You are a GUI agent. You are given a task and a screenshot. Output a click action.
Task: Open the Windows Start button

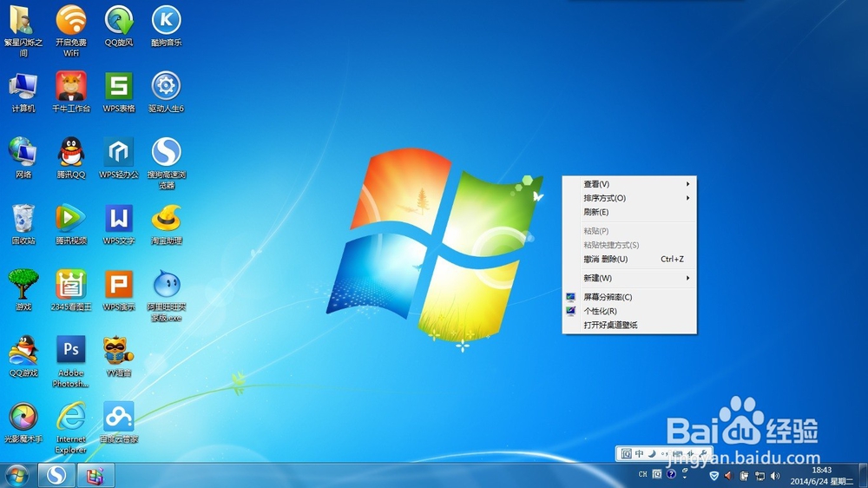coord(16,476)
